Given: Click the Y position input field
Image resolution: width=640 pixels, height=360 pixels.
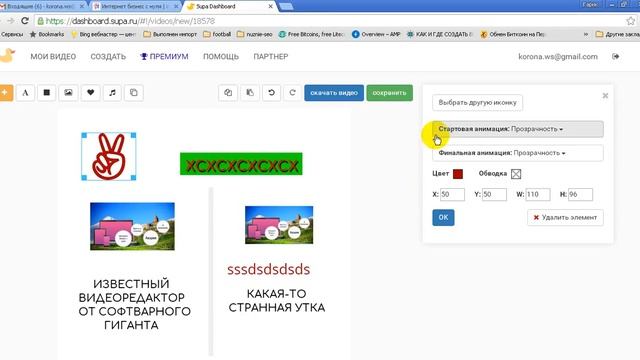Looking at the screenshot, I should click(x=494, y=194).
